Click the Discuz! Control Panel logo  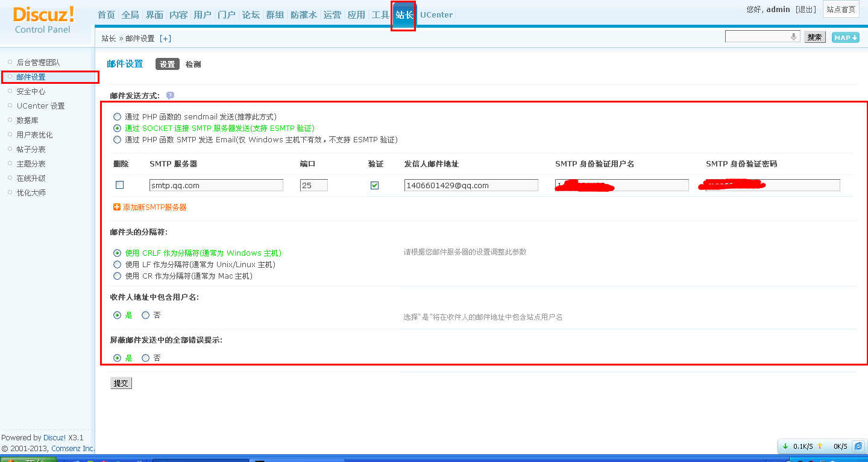44,20
